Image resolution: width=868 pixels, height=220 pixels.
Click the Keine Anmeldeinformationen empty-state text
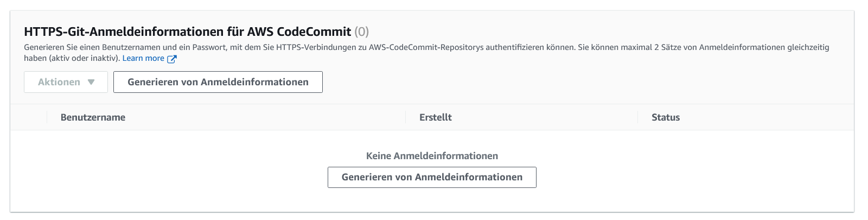click(x=432, y=156)
